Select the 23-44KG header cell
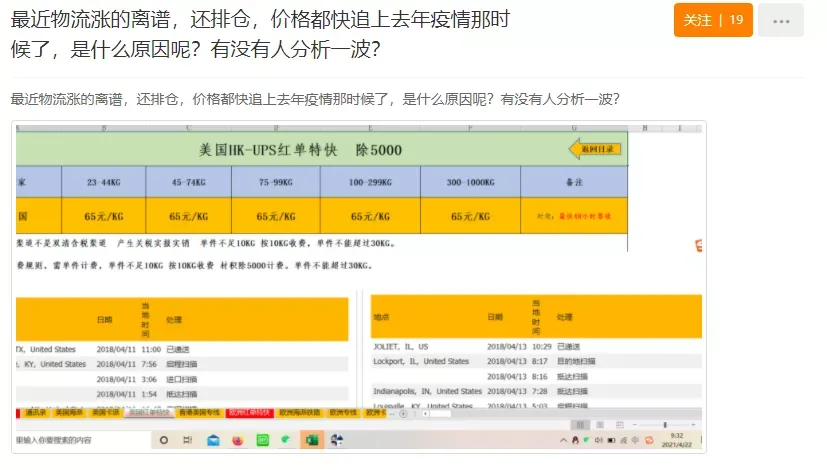Screen dimensions: 827x470 pyautogui.click(x=104, y=182)
